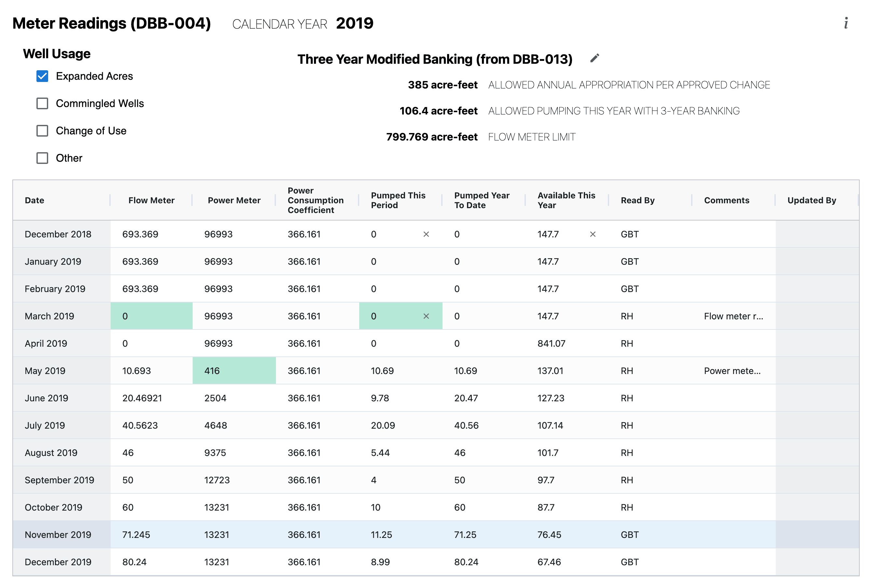Select the November 2019 row date cell

pos(58,535)
